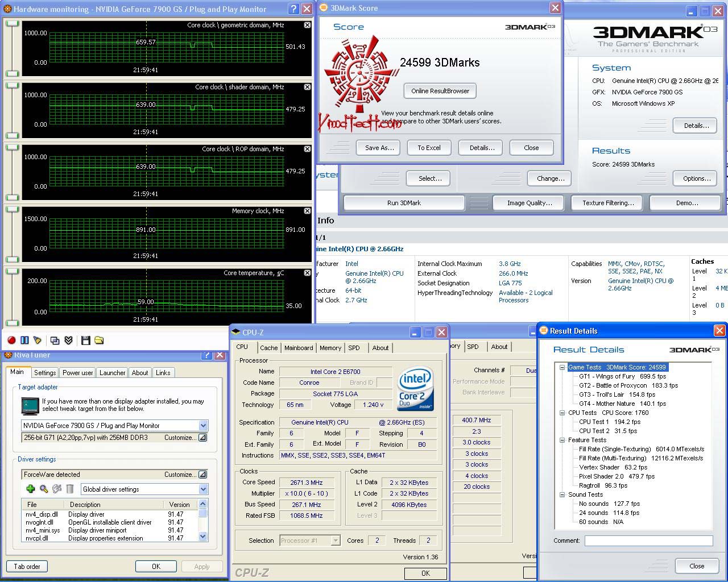Click the floppy disk save icon in monitoring toolbar
The width and height of the screenshot is (728, 582).
click(86, 340)
